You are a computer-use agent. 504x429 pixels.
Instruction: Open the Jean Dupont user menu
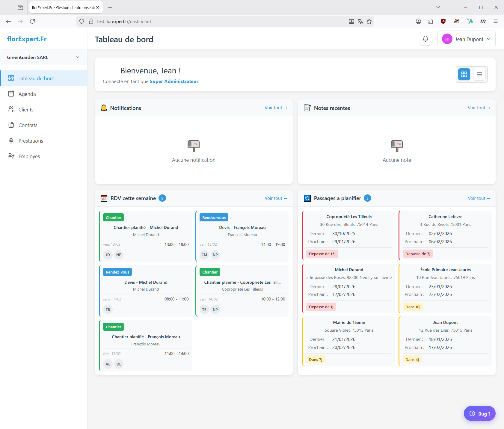click(x=466, y=39)
